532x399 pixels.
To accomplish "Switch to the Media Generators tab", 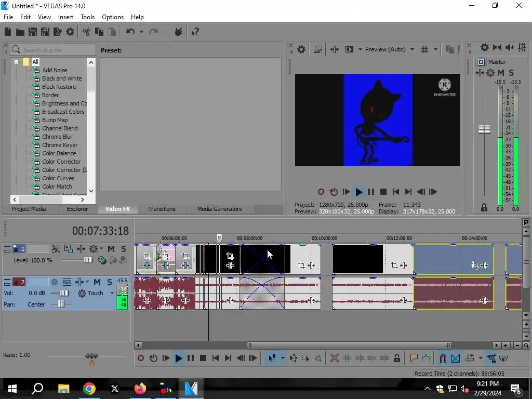I will pos(220,209).
